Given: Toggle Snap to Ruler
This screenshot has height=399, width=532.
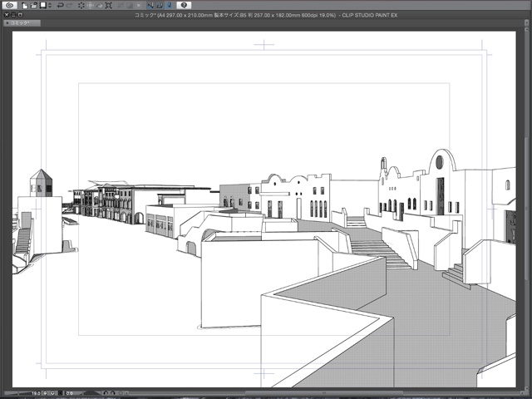Looking at the screenshot, I should tap(150, 6).
